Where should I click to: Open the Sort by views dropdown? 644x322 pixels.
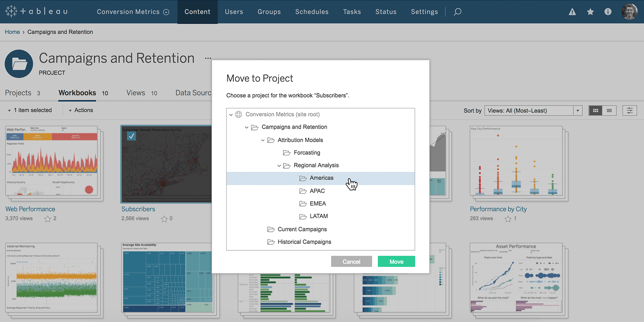[x=533, y=110]
